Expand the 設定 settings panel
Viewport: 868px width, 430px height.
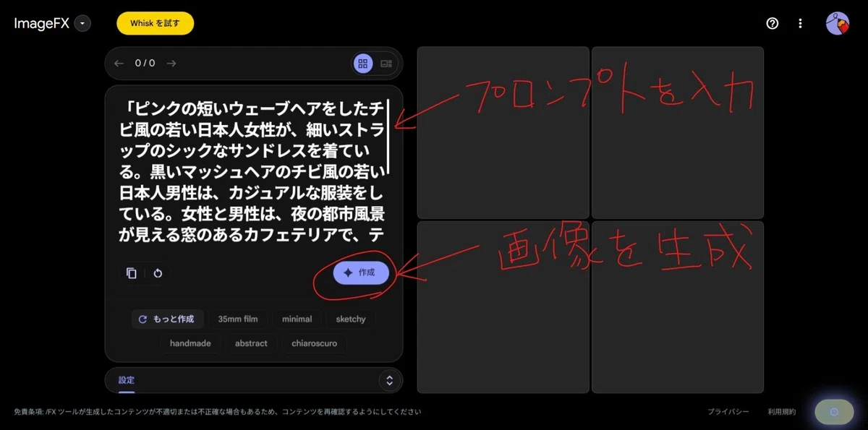click(254, 380)
